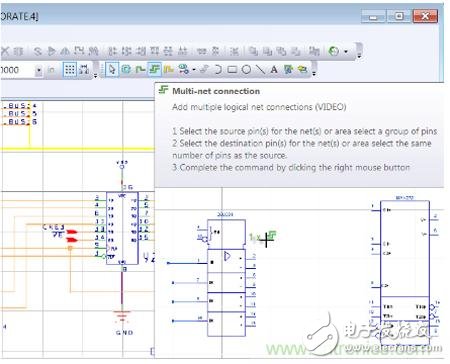Click the red X delete toolbar icon
The height and width of the screenshot is (364, 450).
click(x=5, y=51)
